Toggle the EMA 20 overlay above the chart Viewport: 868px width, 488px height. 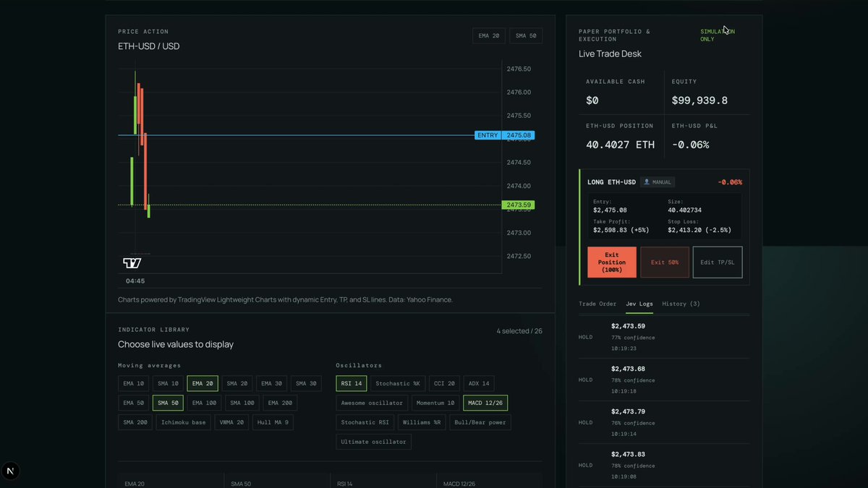coord(489,35)
